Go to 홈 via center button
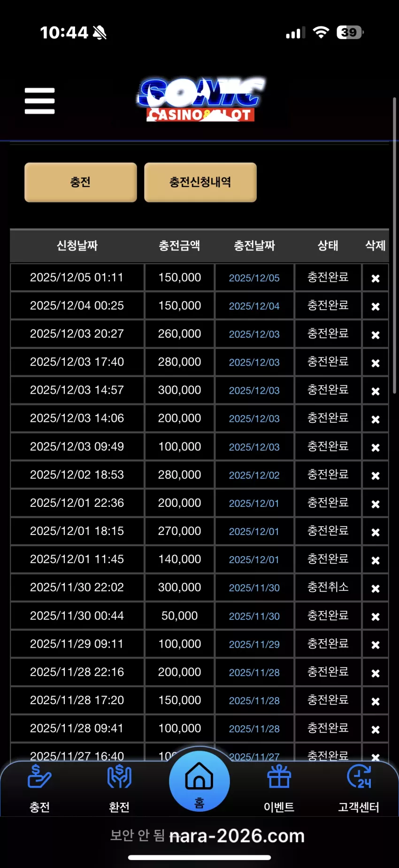Image resolution: width=399 pixels, height=868 pixels. [x=199, y=782]
